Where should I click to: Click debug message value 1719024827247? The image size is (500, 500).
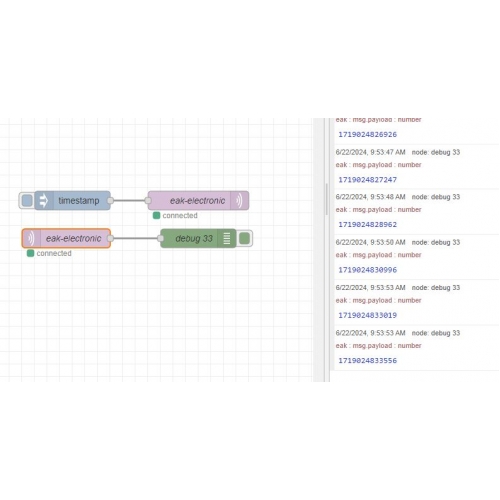(x=368, y=180)
